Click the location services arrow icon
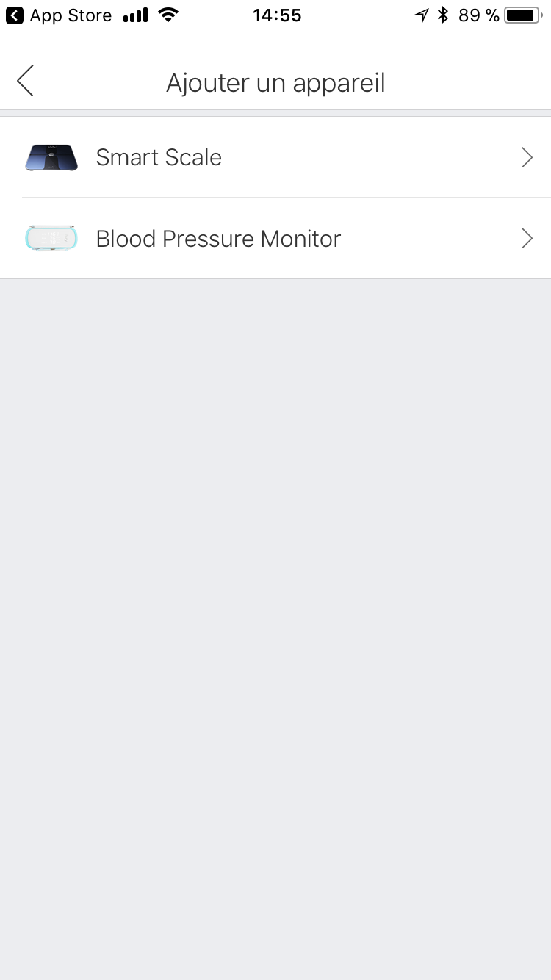The height and width of the screenshot is (980, 551). click(422, 15)
